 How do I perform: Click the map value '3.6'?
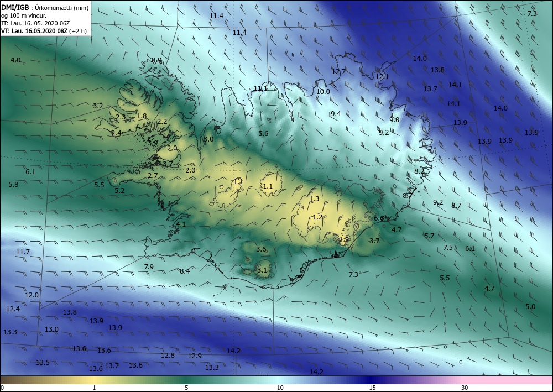click(x=261, y=249)
